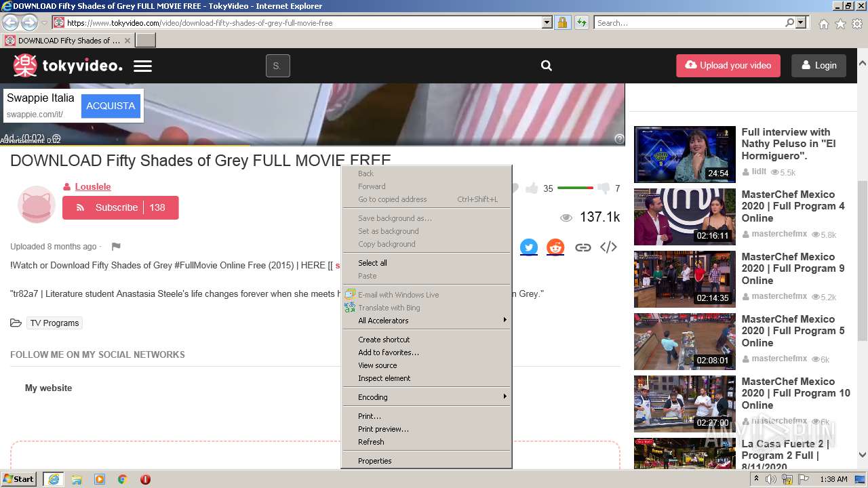Choose Print preview from context menu

click(x=427, y=429)
